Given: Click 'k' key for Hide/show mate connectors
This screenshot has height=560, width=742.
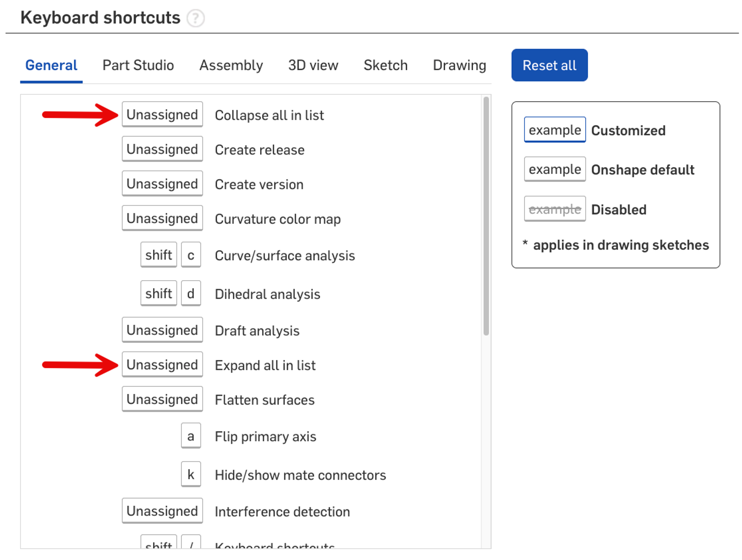Looking at the screenshot, I should (191, 475).
